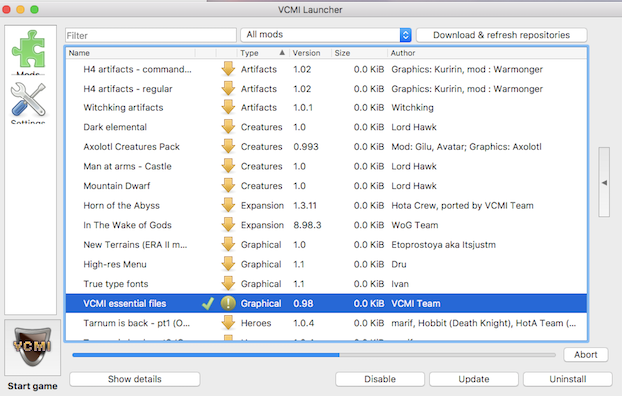Viewport: 622px width, 396px height.
Task: Click download arrow for Witchking artifacts
Action: click(x=228, y=108)
